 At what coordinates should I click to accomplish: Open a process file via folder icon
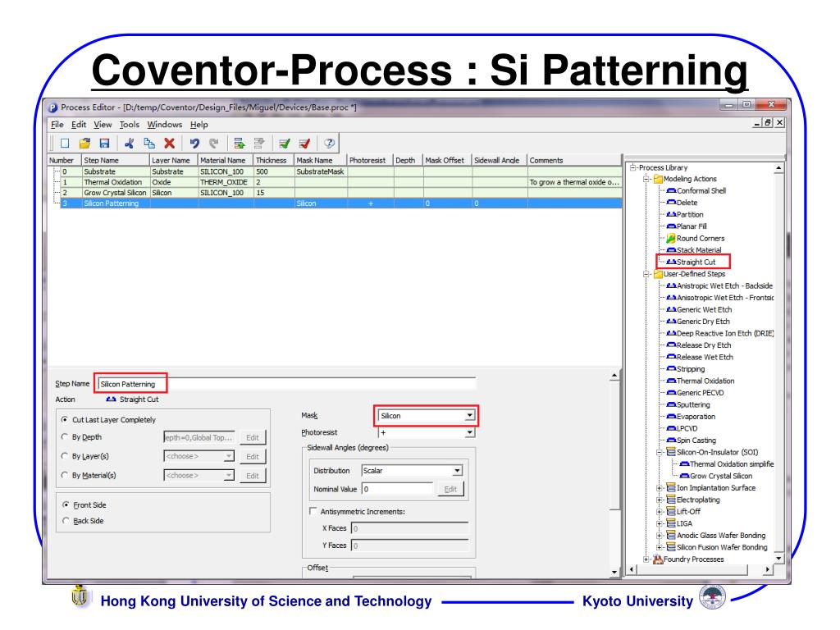point(84,144)
